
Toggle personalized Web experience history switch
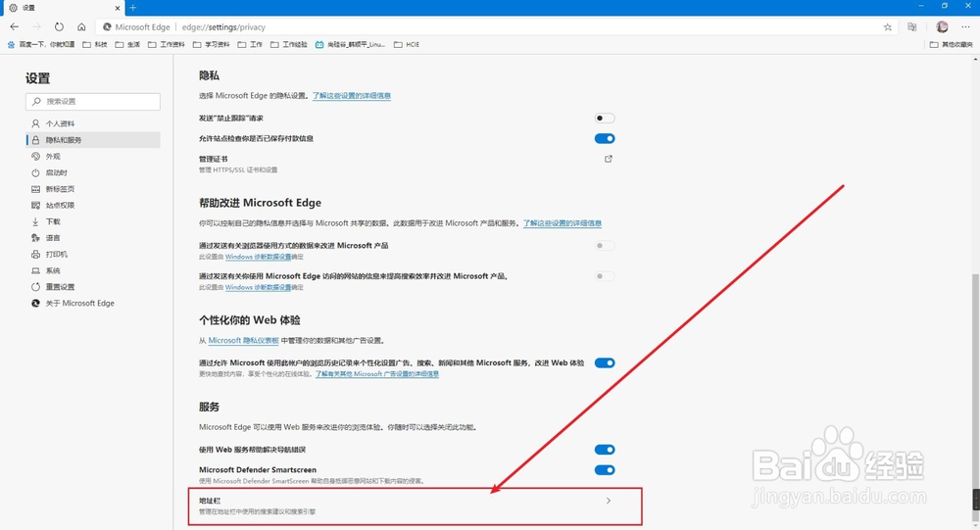[x=605, y=363]
